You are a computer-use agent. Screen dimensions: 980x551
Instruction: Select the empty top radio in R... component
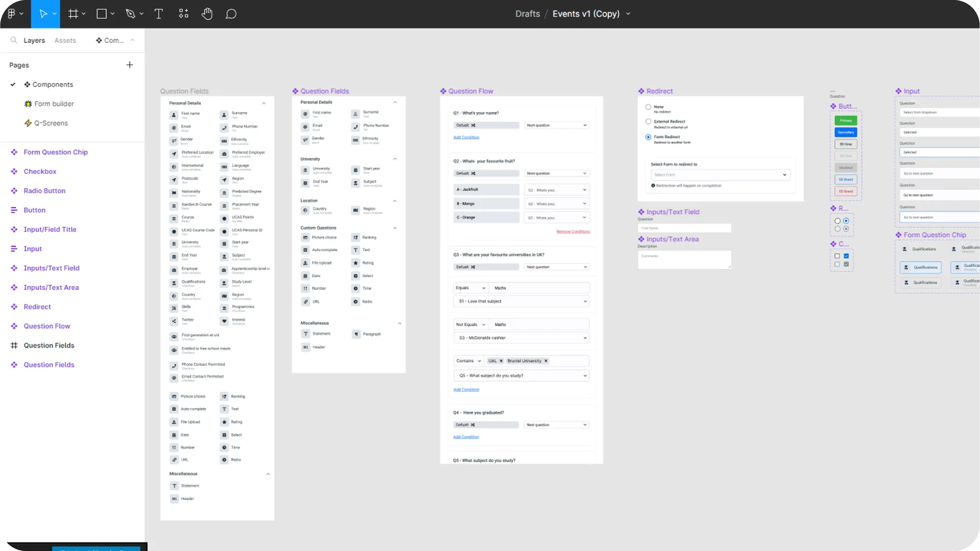click(x=837, y=221)
